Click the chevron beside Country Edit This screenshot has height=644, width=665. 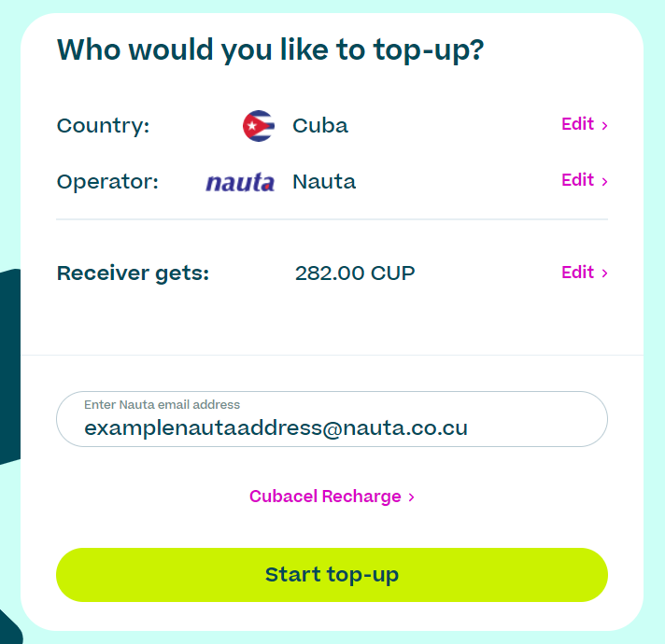tap(605, 125)
